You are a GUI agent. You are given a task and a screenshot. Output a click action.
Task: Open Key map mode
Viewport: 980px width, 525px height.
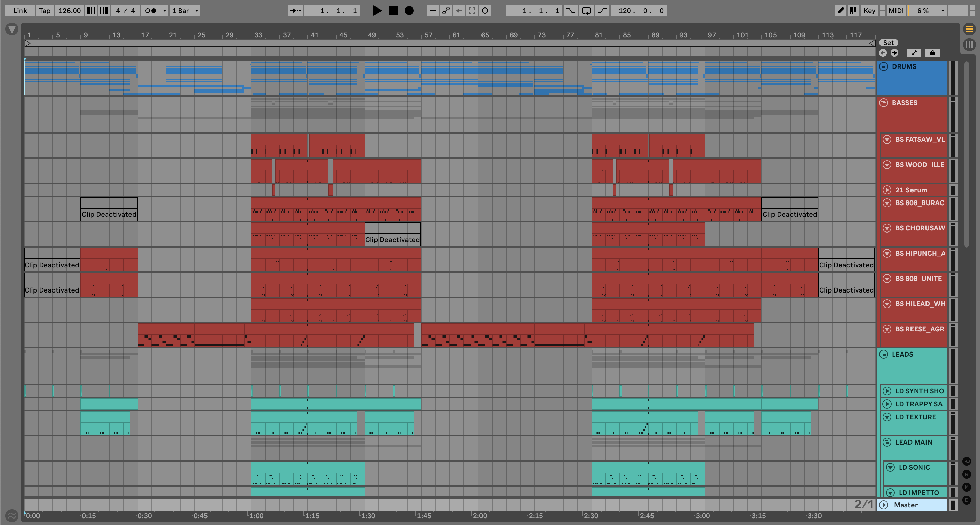pyautogui.click(x=869, y=11)
